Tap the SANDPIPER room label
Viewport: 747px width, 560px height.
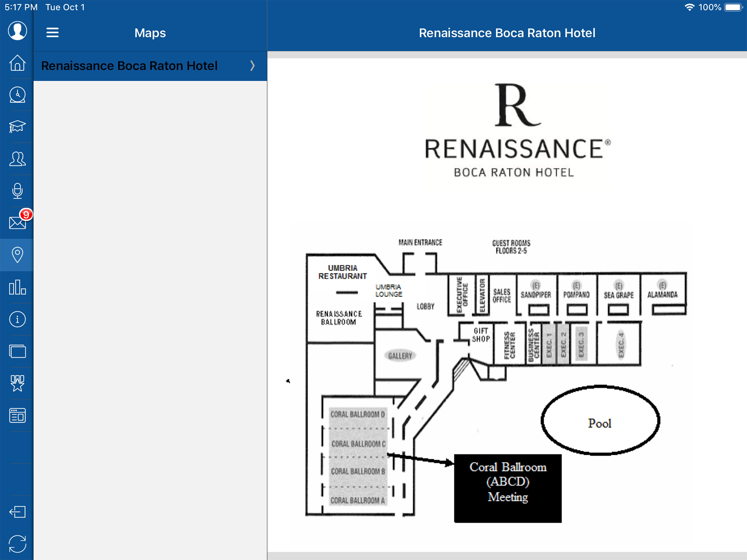[x=536, y=294]
